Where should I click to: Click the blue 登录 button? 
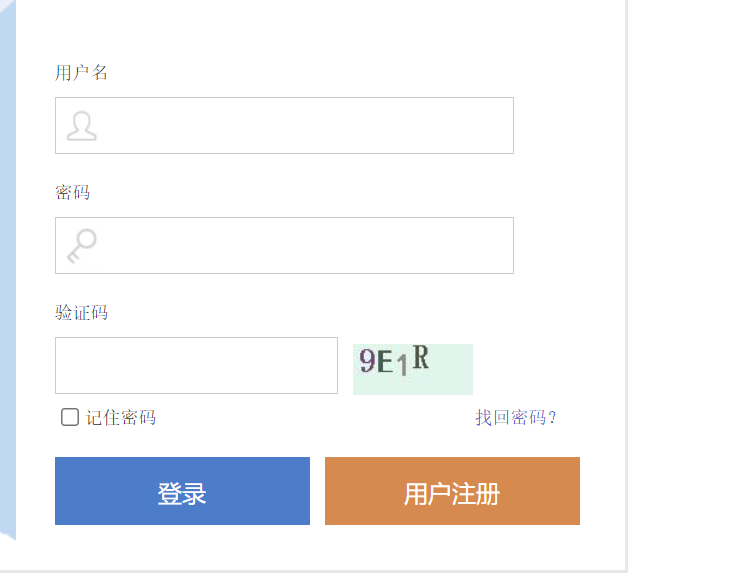(x=182, y=491)
